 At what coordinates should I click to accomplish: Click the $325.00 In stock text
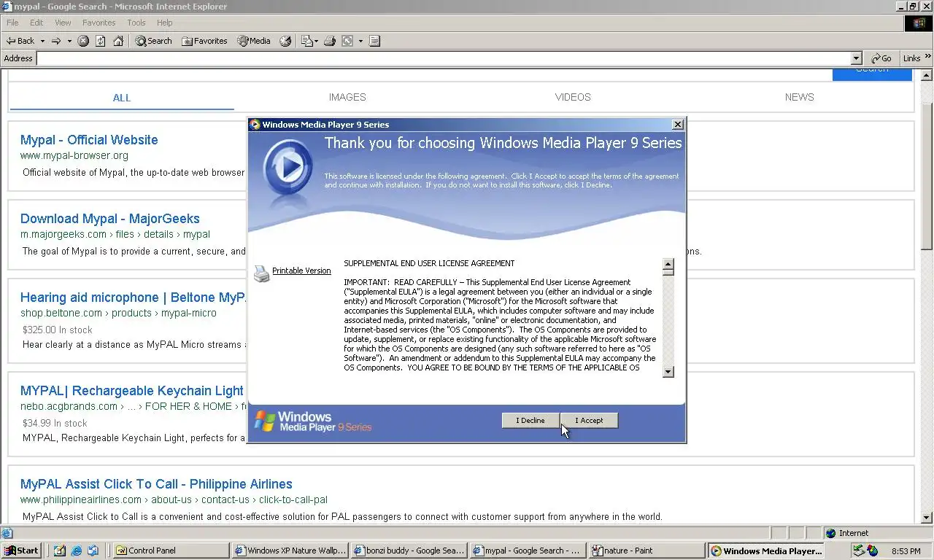58,330
